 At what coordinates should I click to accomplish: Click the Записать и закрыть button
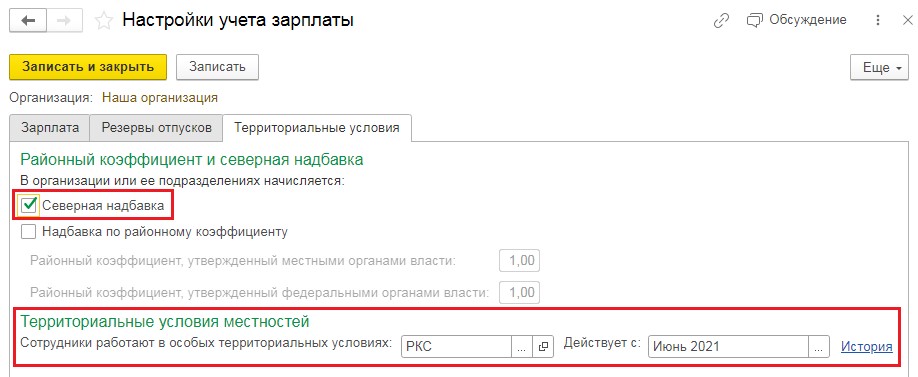88,67
